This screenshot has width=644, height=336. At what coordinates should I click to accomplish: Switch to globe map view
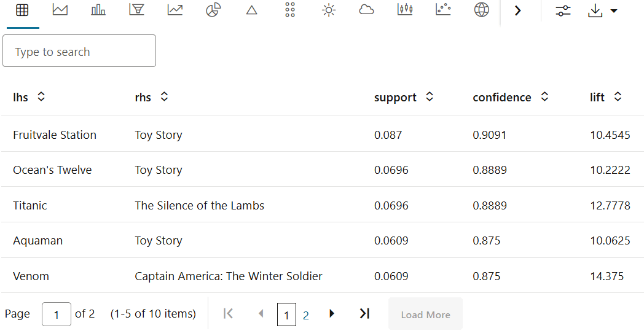click(x=481, y=10)
